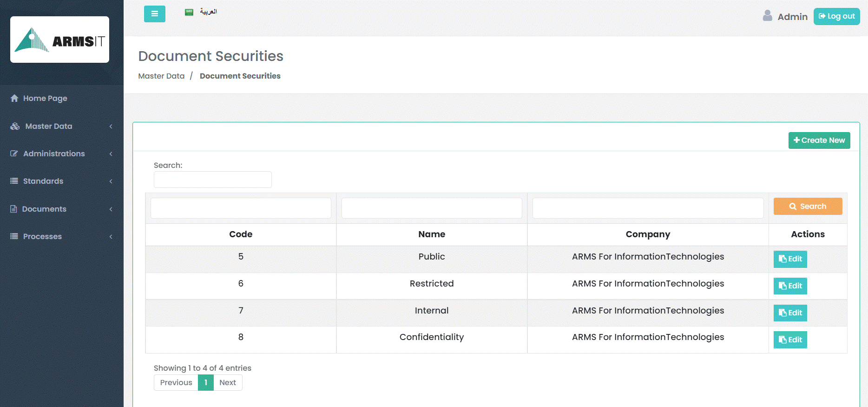This screenshot has height=407, width=868.
Task: Click the Arabic language flag icon
Action: click(x=189, y=12)
